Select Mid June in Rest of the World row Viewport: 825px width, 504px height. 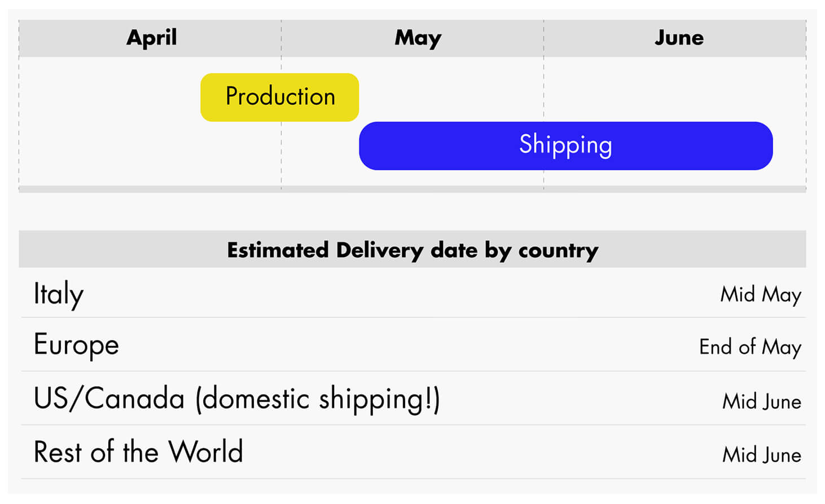pyautogui.click(x=762, y=454)
